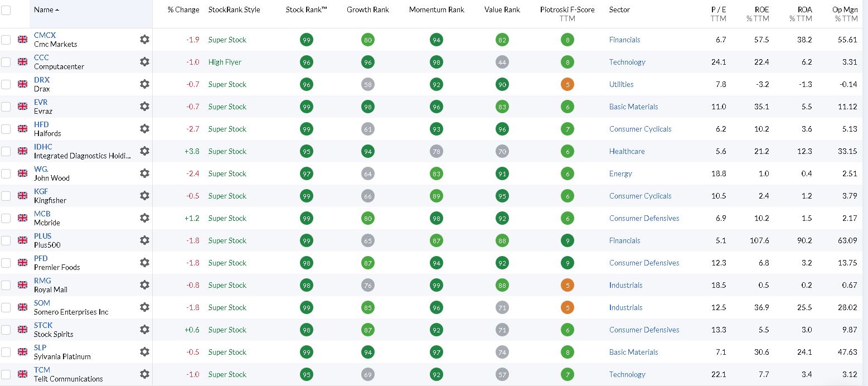This screenshot has width=868, height=386.
Task: Click the 24.1 P/E value for Computacenter
Action: [719, 62]
